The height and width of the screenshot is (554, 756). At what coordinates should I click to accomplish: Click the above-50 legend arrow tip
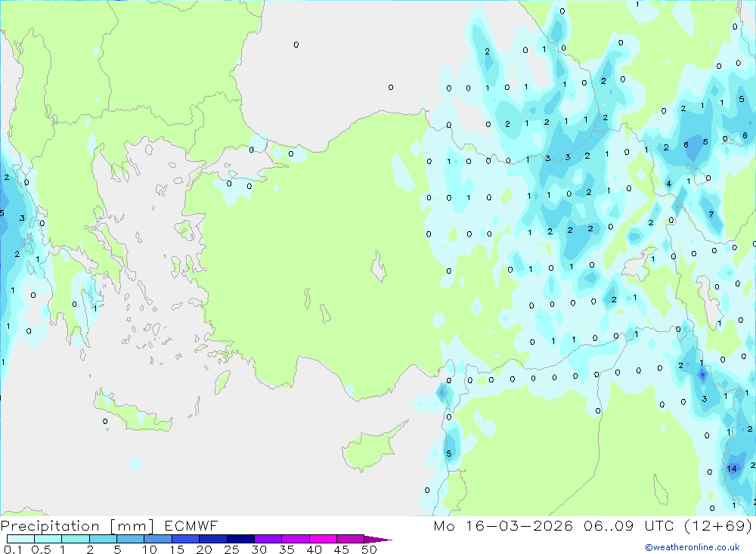(379, 540)
